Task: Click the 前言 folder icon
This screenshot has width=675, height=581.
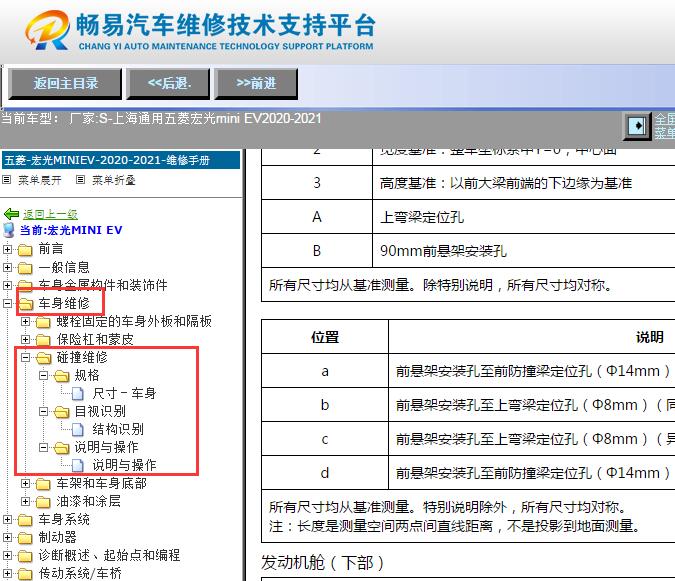Action: (x=25, y=250)
